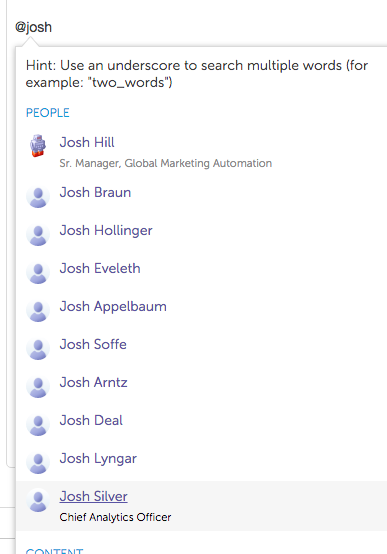Pick Josh Eveleth from results

pyautogui.click(x=100, y=268)
